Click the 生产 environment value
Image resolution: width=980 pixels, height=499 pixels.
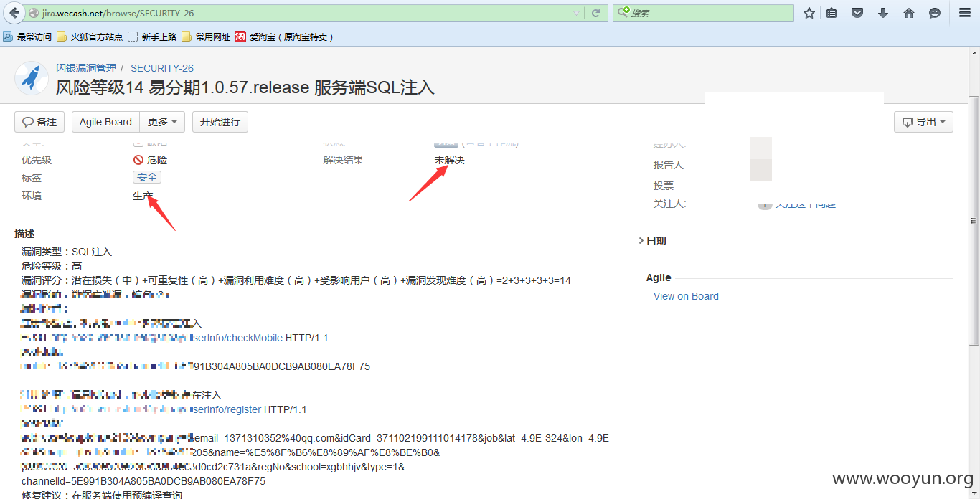point(143,196)
